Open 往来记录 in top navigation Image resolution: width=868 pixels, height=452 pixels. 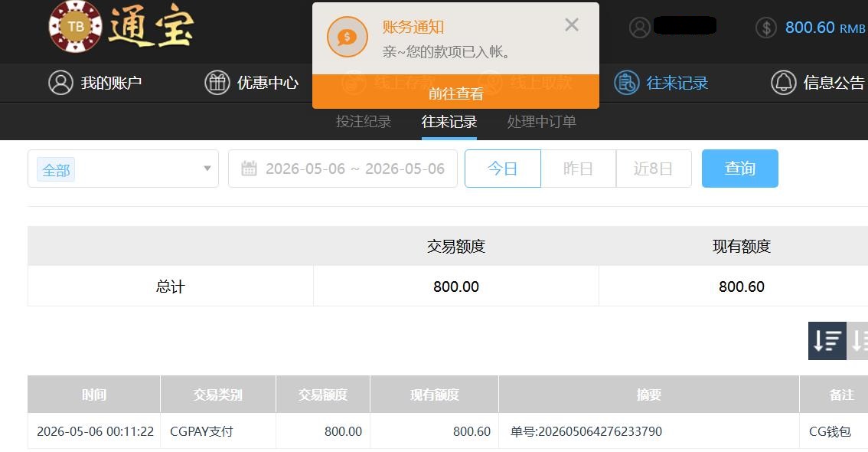click(661, 83)
